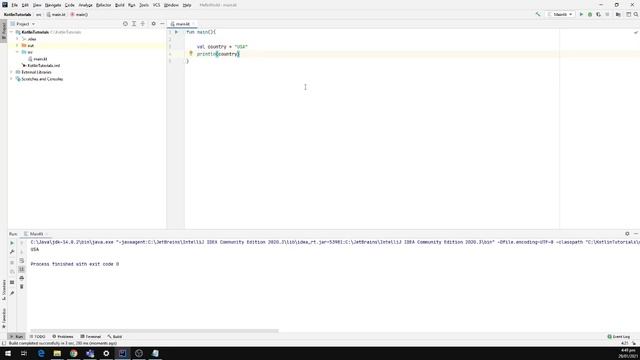
Task: Pin the Run tab
Action: pos(12,293)
